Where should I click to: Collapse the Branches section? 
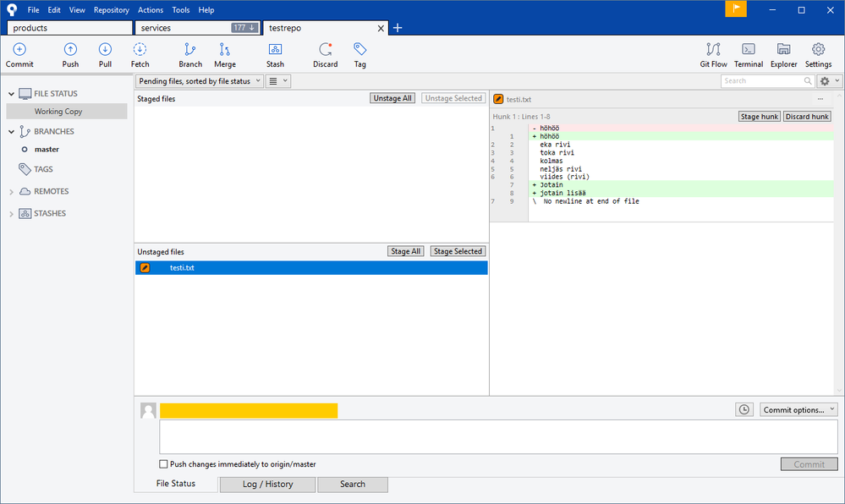click(x=11, y=132)
